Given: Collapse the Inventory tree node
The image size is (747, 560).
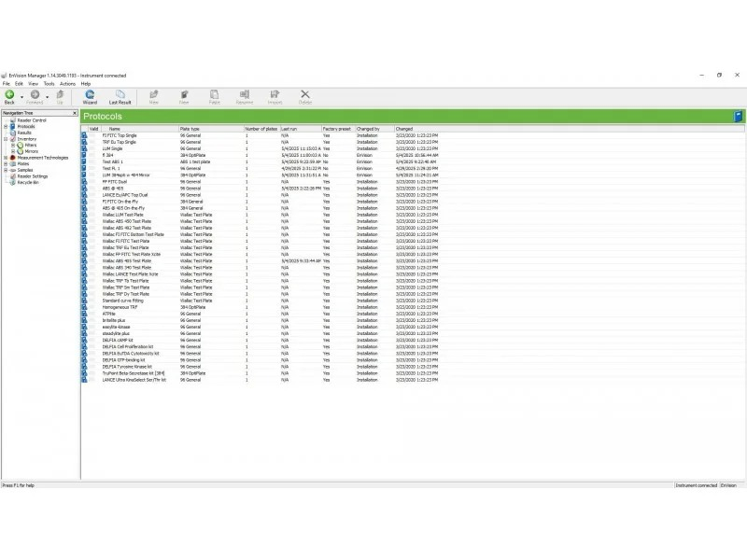Looking at the screenshot, I should pyautogui.click(x=6, y=139).
